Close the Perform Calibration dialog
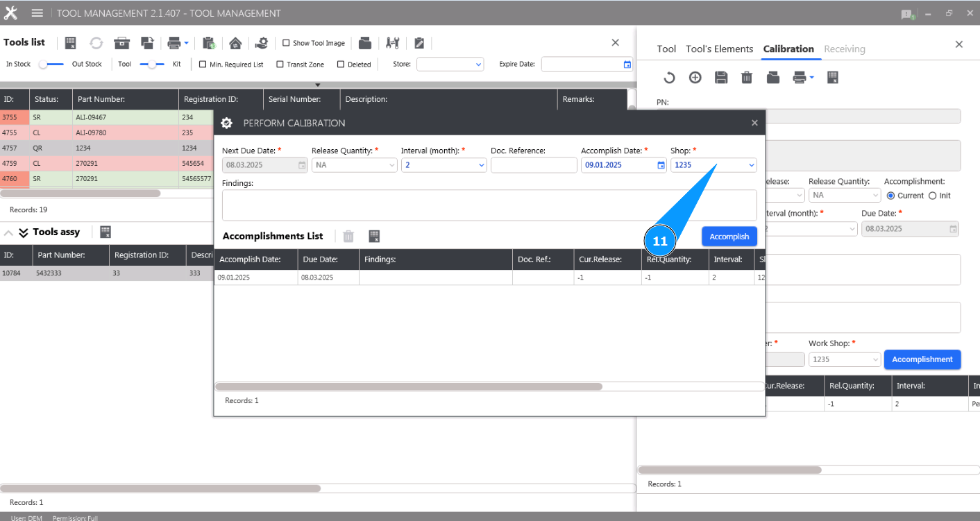Viewport: 980px width, 521px height. 754,123
